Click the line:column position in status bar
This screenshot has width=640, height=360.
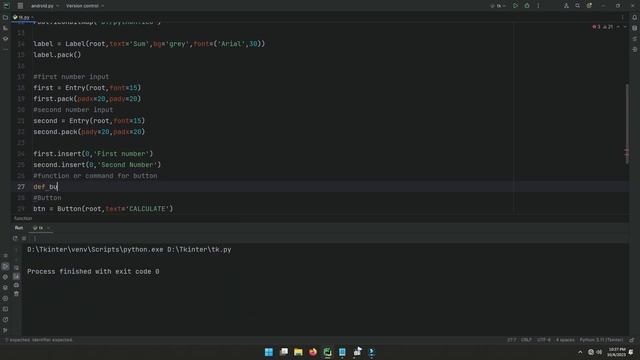(511, 340)
